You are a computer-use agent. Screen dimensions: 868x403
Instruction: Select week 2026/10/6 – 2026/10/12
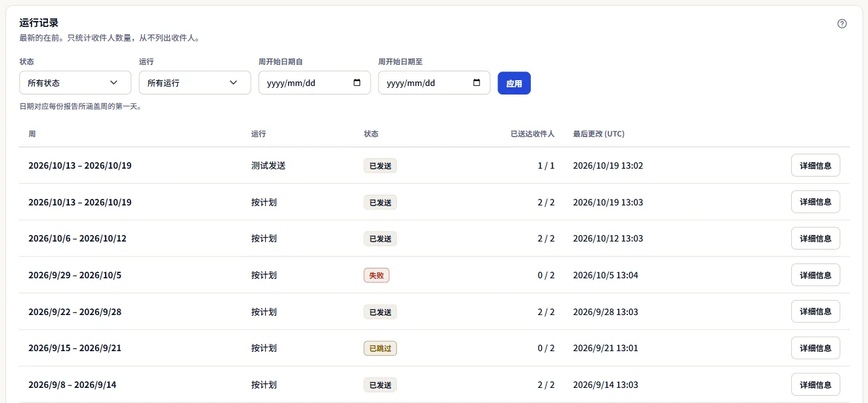point(77,238)
